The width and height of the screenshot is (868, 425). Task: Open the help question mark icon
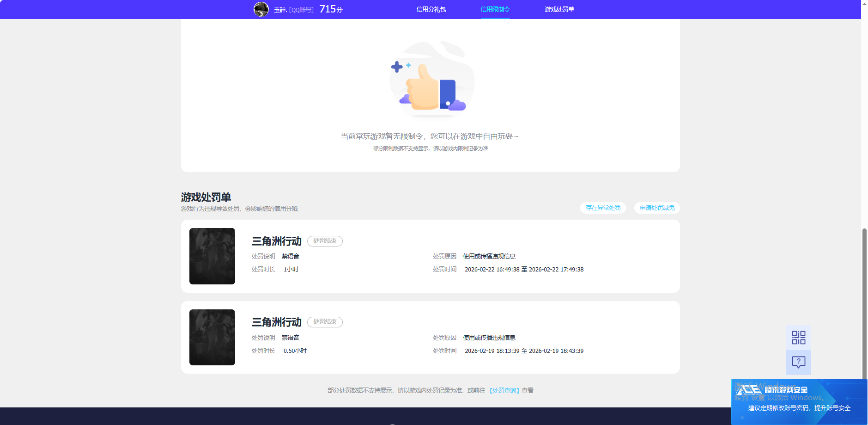[x=798, y=362]
